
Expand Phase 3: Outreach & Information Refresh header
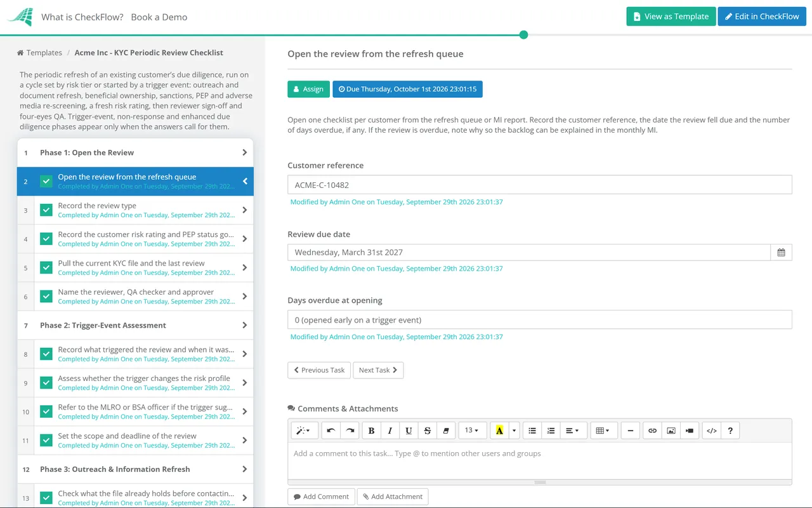(135, 469)
